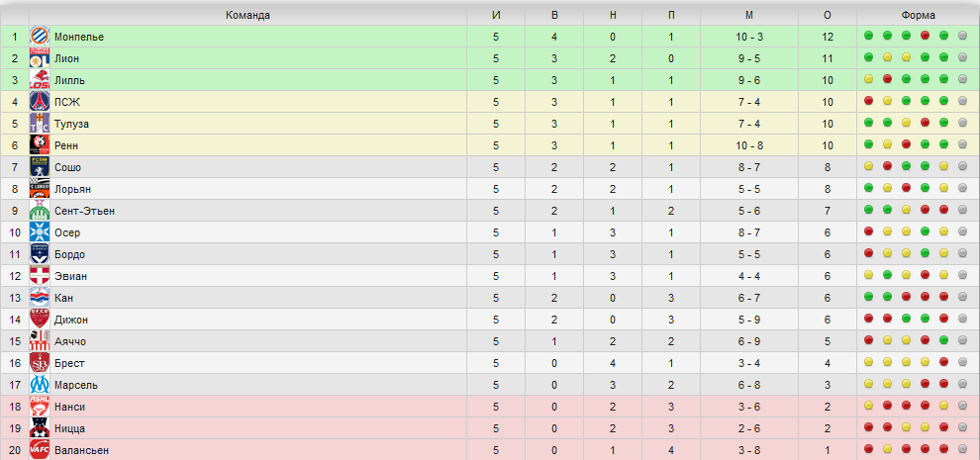
Task: Sort by the Форма column header
Action: (918, 16)
